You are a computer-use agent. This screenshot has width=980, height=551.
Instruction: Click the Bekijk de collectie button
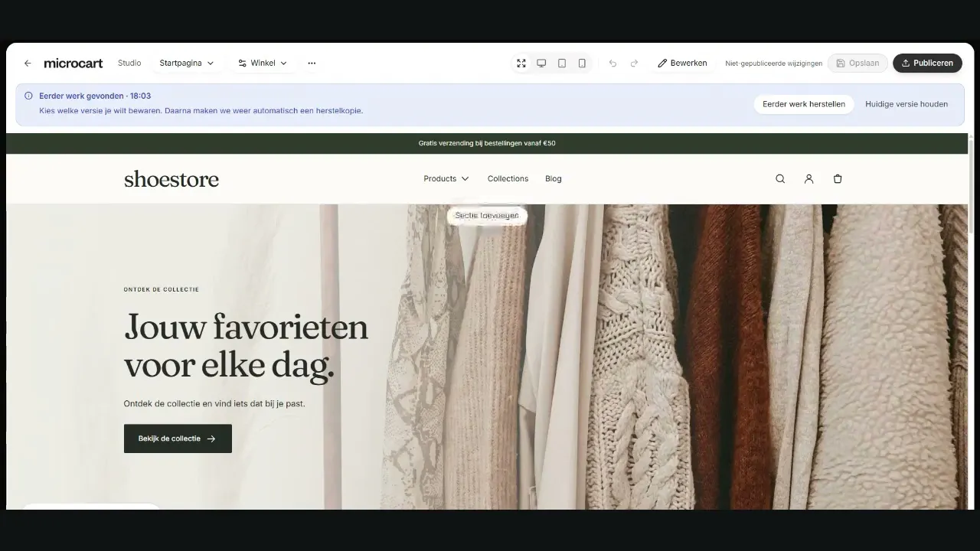[178, 439]
